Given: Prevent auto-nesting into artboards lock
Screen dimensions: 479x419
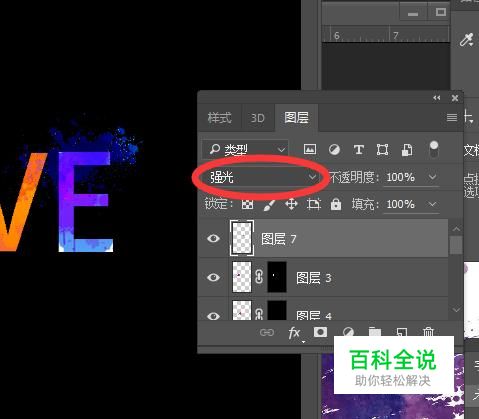Looking at the screenshot, I should point(313,204).
